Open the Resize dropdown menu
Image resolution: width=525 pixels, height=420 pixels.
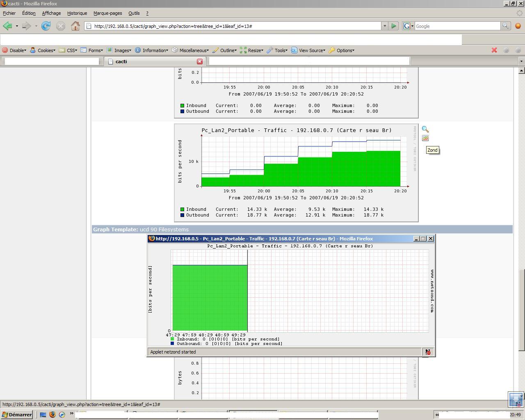tap(251, 50)
